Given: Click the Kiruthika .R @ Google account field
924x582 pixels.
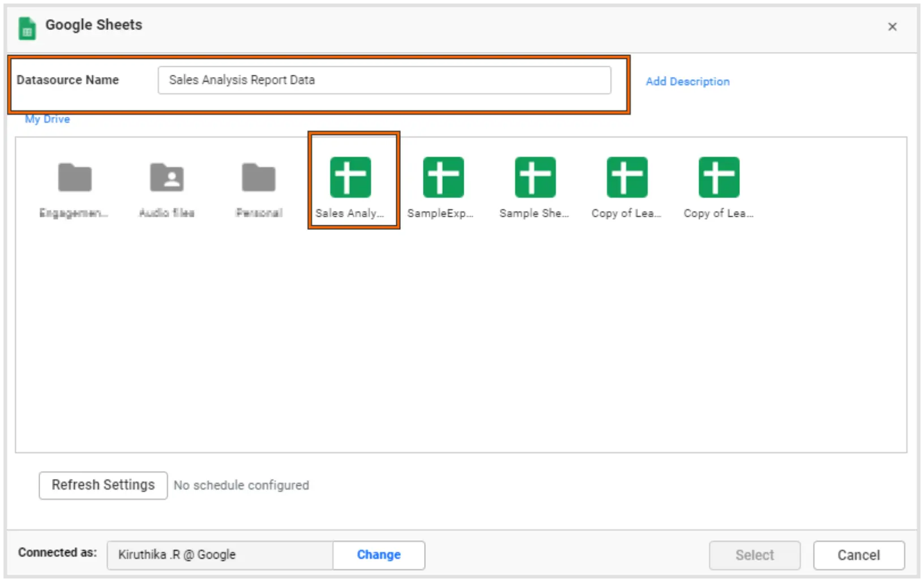Looking at the screenshot, I should tap(220, 555).
